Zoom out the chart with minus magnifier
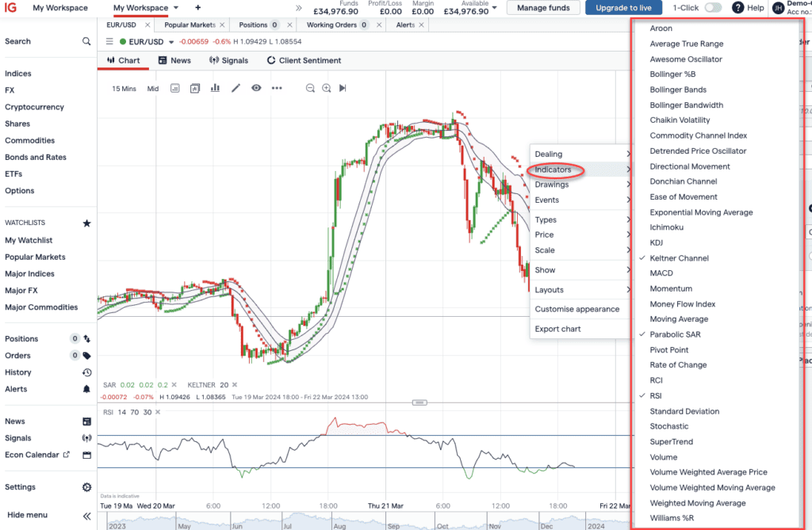Screen dimensions: 812x530 click(x=310, y=89)
